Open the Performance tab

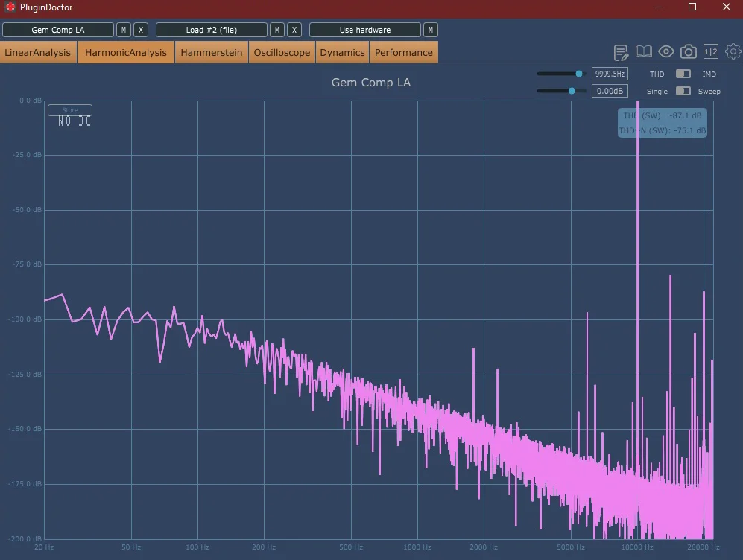click(x=404, y=53)
